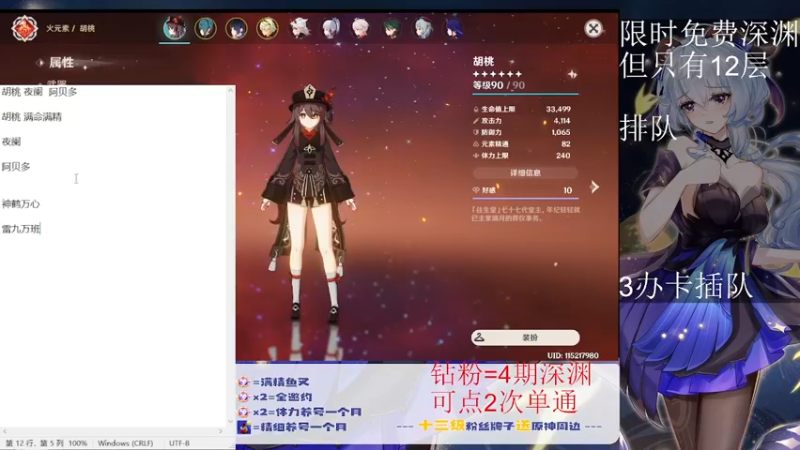
Task: Click the 防御力 defense stat icon
Action: click(476, 132)
